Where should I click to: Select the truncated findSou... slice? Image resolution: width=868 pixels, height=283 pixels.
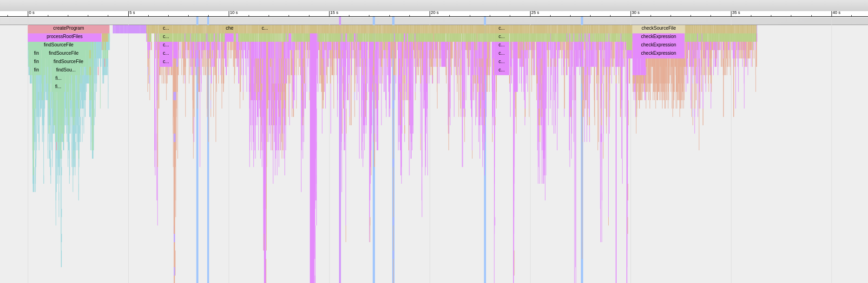pos(66,71)
